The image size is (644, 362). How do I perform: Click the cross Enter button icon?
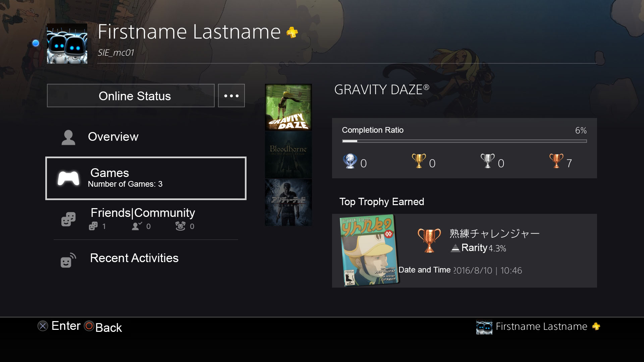tap(43, 326)
